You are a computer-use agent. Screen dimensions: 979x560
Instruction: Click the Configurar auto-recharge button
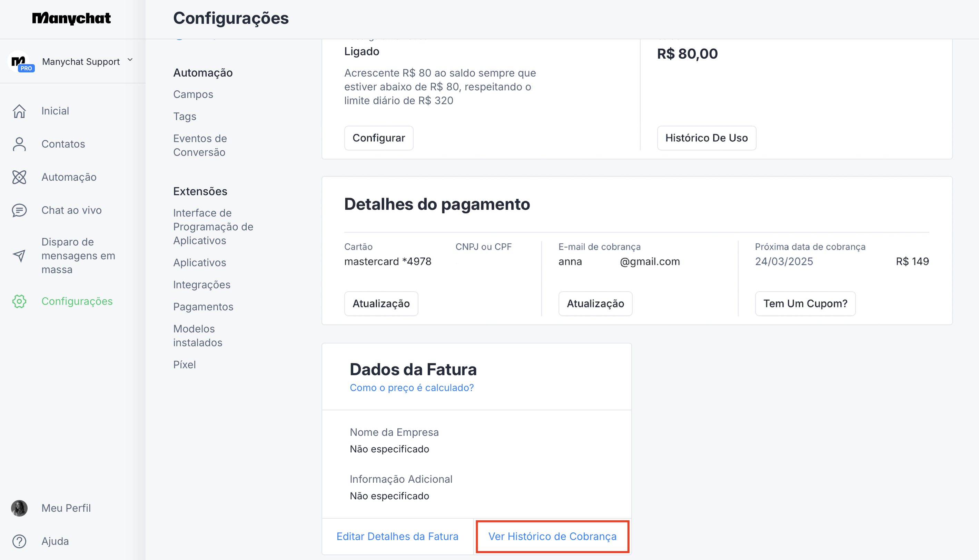coord(378,138)
